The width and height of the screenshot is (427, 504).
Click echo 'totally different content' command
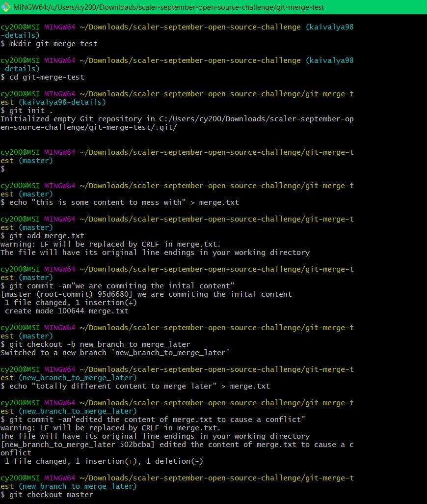click(x=135, y=387)
